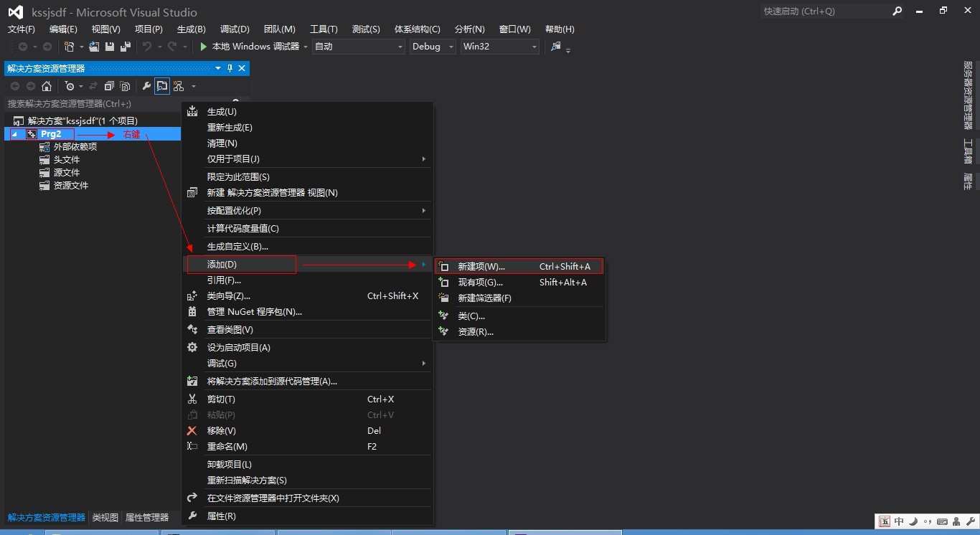Viewport: 980px width, 535px height.
Task: Click the Home icon in Solution Explorer
Action: coord(47,86)
